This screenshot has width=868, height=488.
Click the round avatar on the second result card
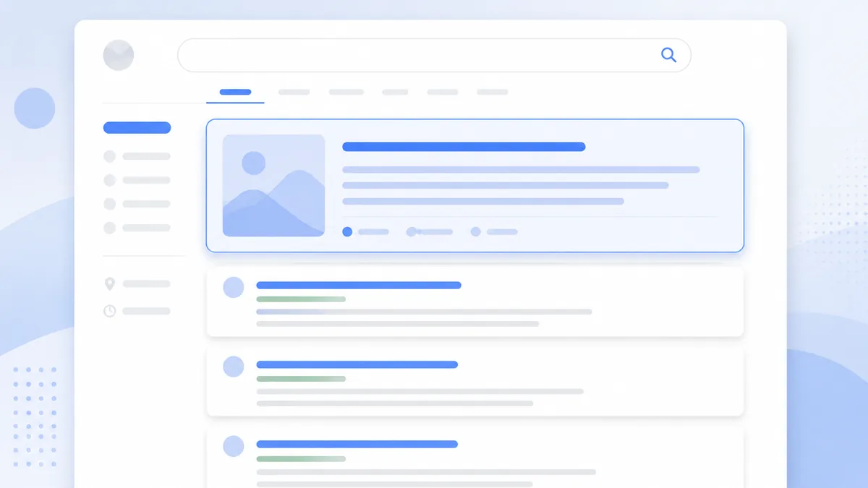coord(233,367)
